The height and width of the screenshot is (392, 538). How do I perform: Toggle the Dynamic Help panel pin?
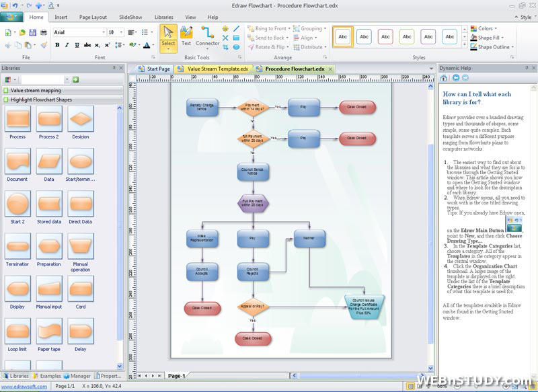click(527, 68)
